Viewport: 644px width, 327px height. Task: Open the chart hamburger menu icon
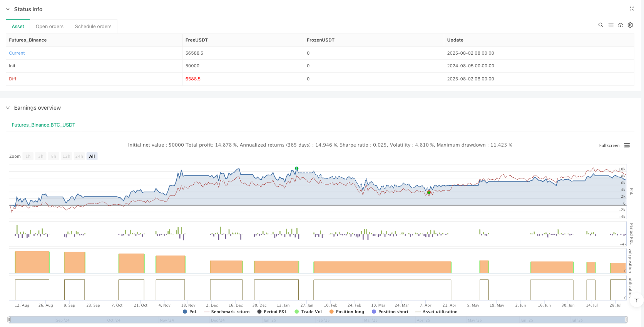[x=627, y=145]
